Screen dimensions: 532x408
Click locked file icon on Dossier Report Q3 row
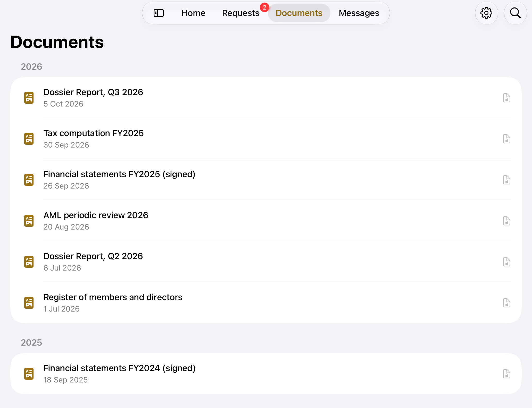506,98
